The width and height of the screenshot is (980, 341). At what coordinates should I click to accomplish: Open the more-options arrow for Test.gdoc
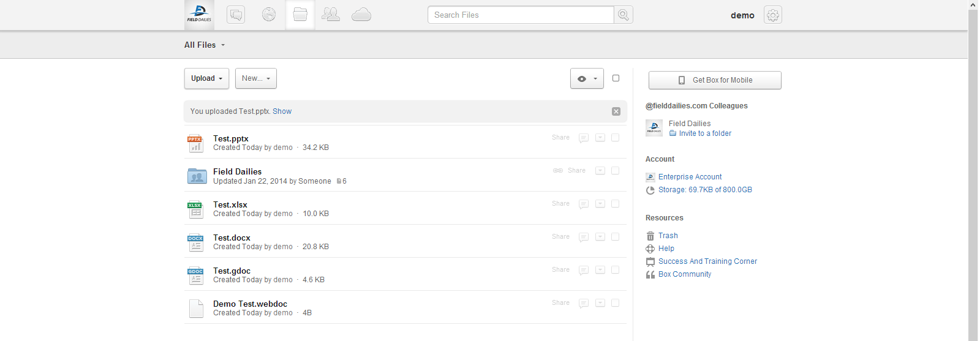600,270
